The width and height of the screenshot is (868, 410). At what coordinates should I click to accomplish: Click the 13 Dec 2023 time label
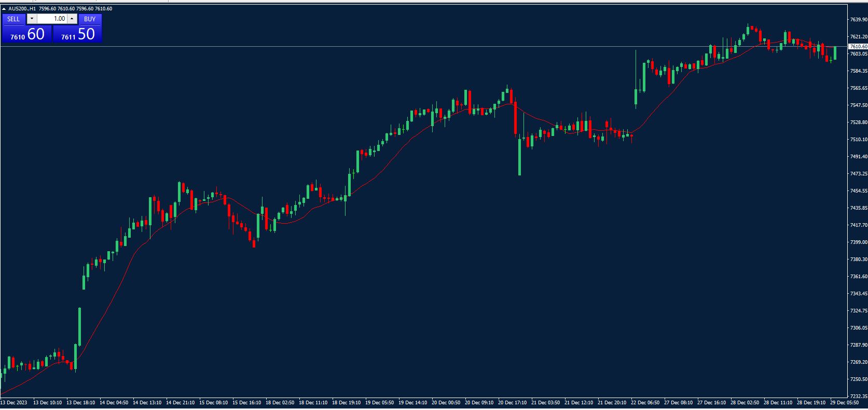[14, 402]
